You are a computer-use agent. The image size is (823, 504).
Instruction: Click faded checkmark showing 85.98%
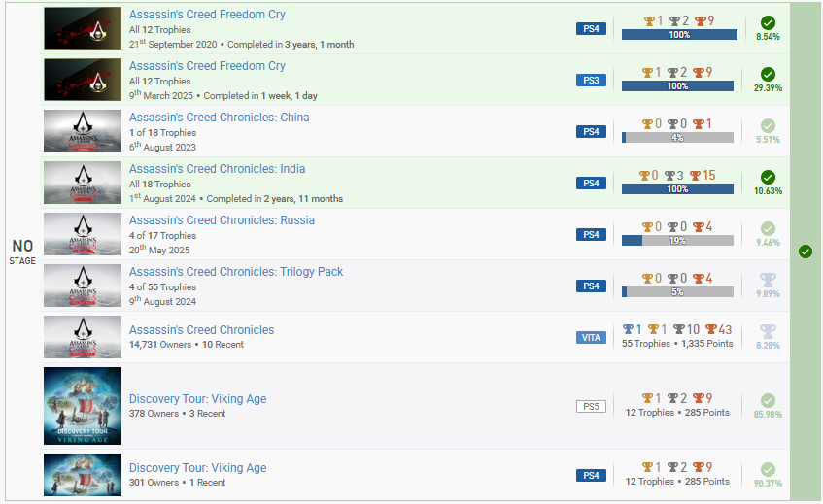click(x=768, y=401)
